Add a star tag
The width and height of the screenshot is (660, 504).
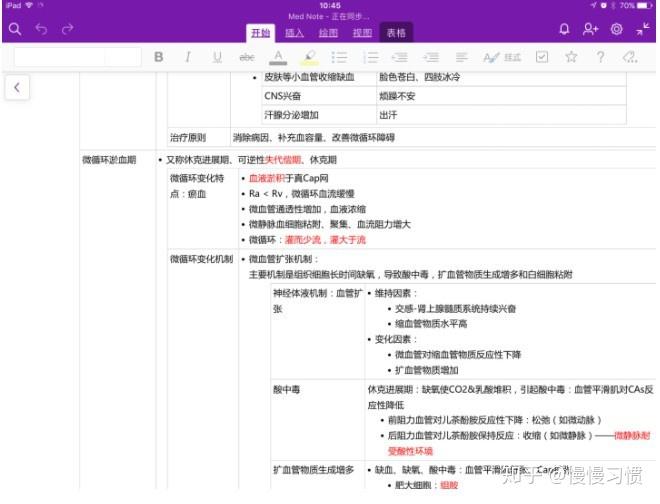click(571, 57)
